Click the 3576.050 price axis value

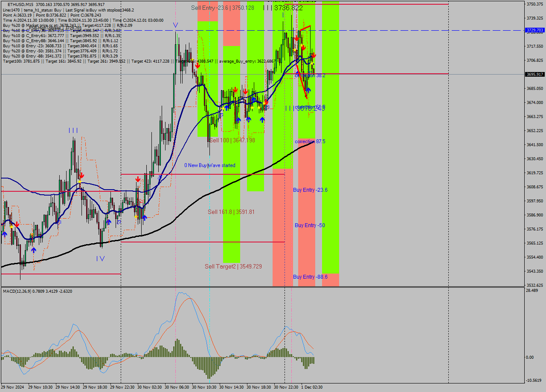(535, 229)
